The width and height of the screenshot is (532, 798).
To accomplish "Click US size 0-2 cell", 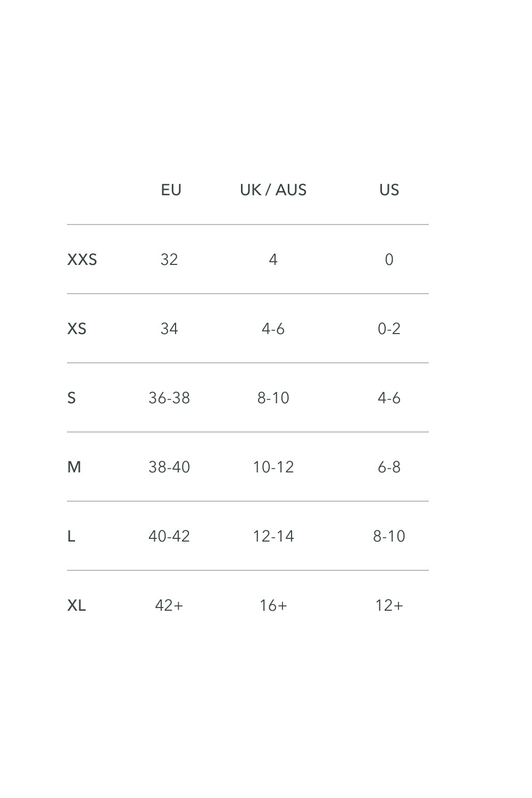I will (x=389, y=329).
